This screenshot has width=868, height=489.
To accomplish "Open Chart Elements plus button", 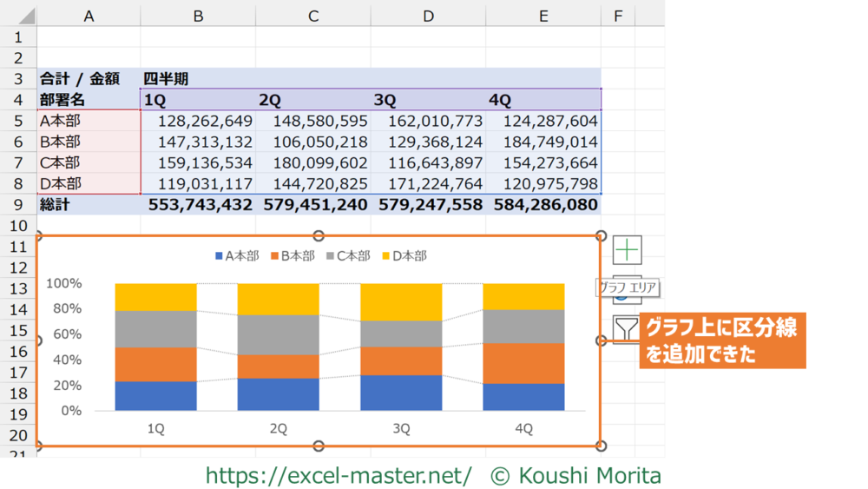I will click(627, 249).
